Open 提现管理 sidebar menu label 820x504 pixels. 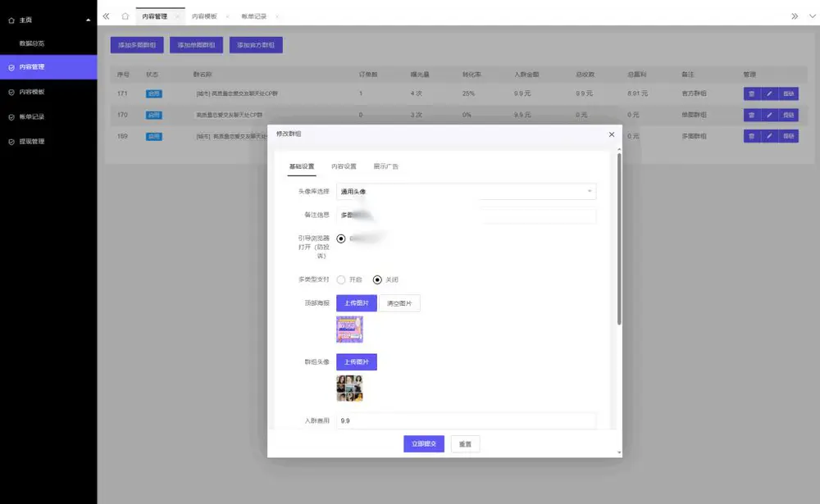click(x=32, y=141)
